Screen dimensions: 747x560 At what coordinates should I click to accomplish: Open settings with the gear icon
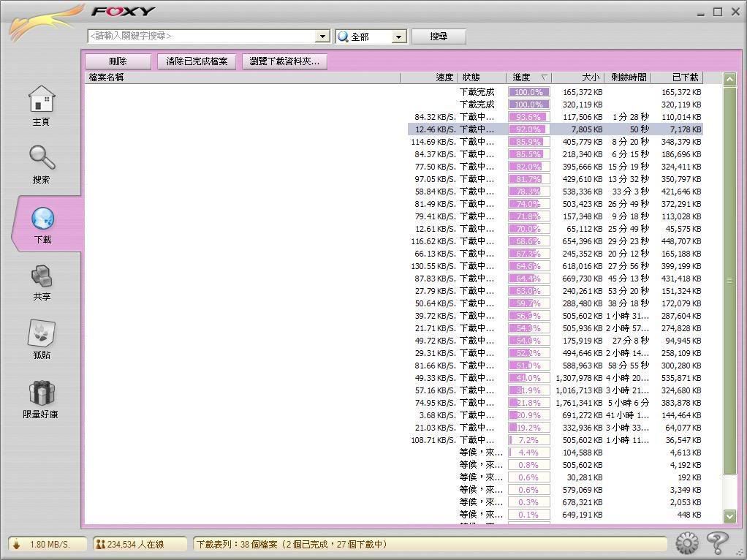(x=686, y=543)
